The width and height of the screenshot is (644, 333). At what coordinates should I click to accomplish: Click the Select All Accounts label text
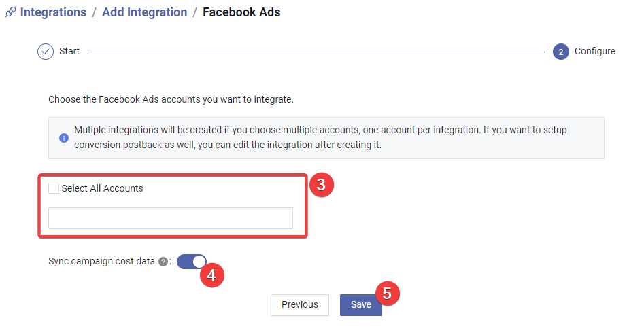[x=102, y=188]
